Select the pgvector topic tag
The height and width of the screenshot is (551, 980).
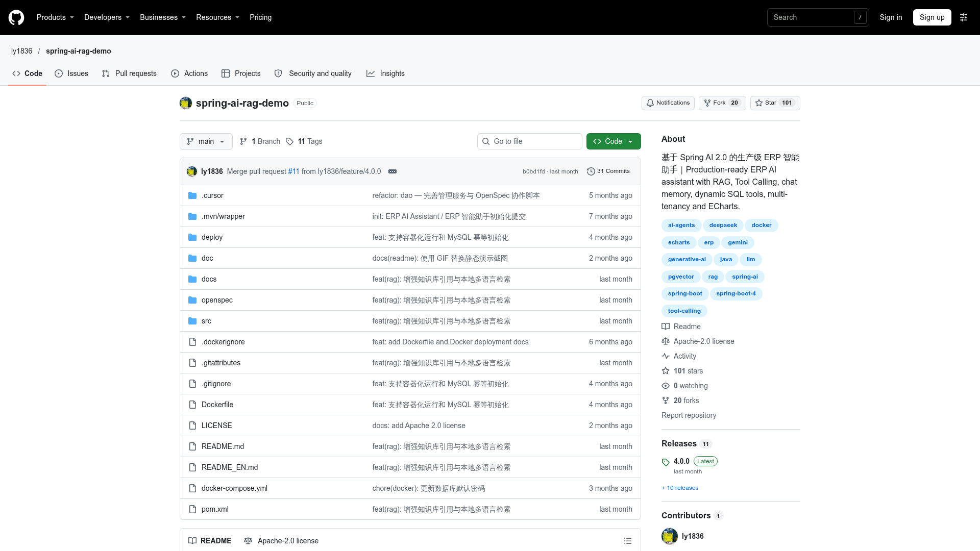coord(681,277)
